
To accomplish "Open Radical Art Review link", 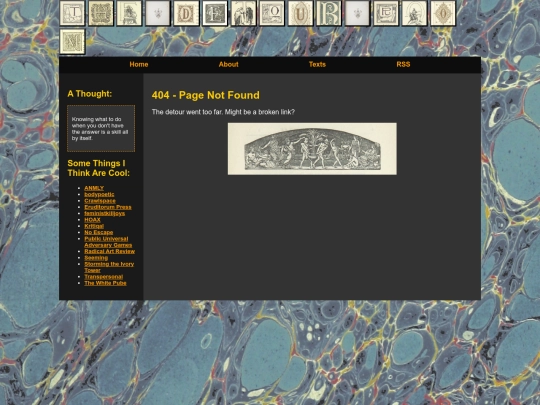I will click(x=110, y=251).
